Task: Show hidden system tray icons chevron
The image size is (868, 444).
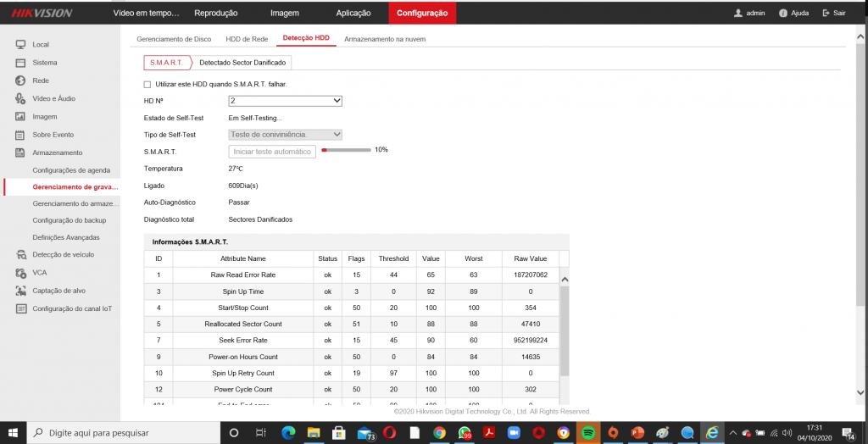Action: click(733, 432)
